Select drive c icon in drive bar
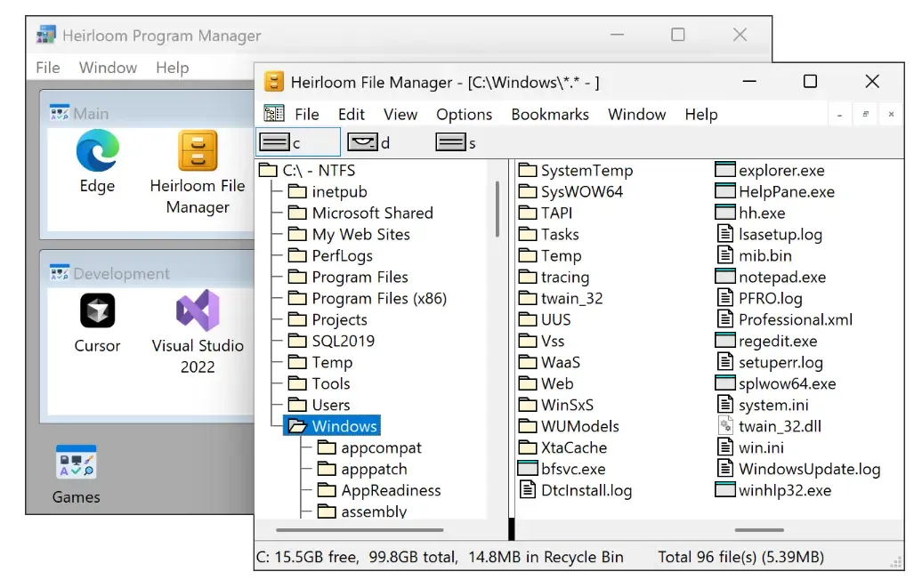922x588 pixels. coord(275,142)
